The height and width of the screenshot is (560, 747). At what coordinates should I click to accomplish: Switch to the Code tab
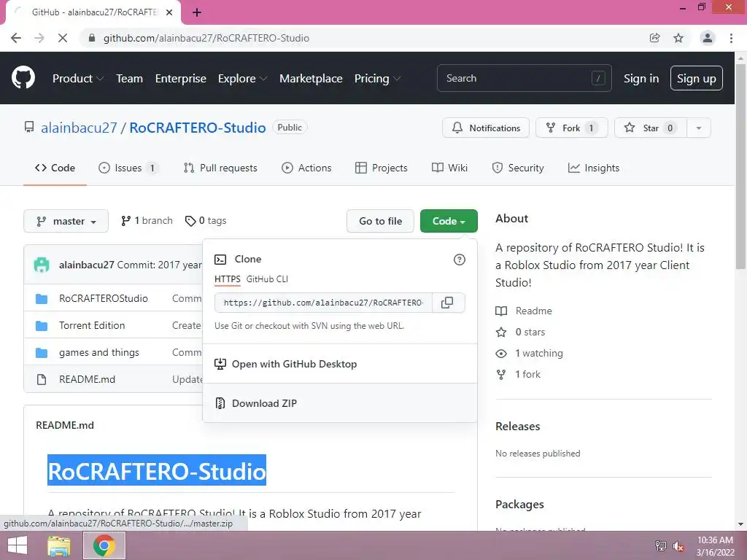coord(55,168)
